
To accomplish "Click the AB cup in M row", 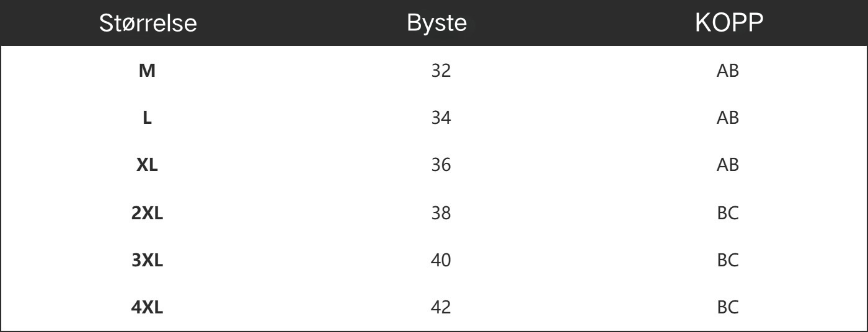I will [728, 71].
